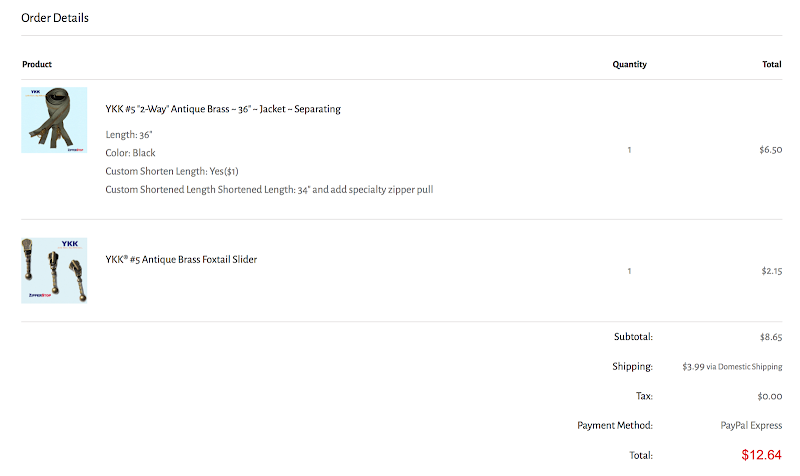The height and width of the screenshot is (476, 800).
Task: Click the Subtotal $8.65 amount
Action: [x=770, y=338]
